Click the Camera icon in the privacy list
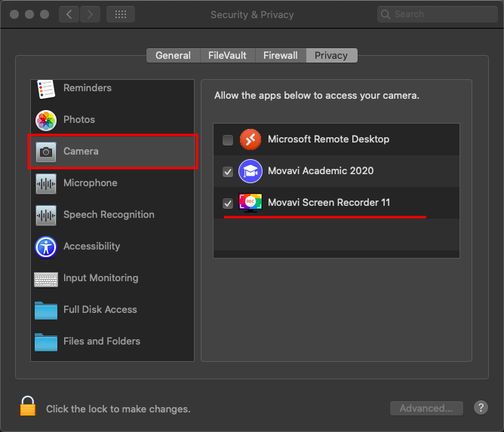504x432 pixels. point(46,152)
